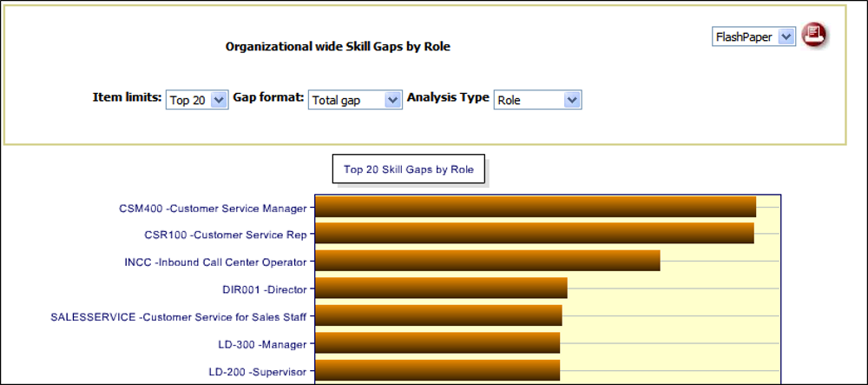The image size is (868, 385).
Task: Open the Item limits Top 20 dropdown
Action: (x=197, y=100)
